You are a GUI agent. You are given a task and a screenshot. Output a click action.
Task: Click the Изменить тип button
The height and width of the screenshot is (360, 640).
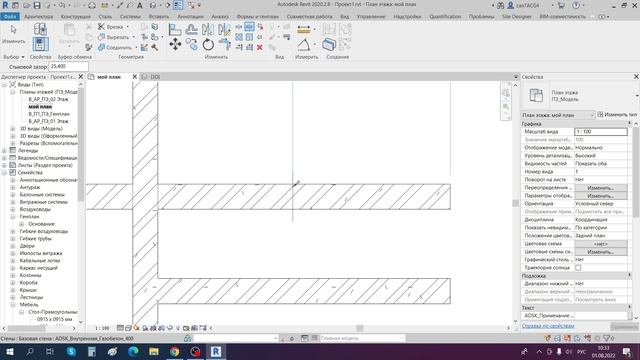pyautogui.click(x=617, y=115)
